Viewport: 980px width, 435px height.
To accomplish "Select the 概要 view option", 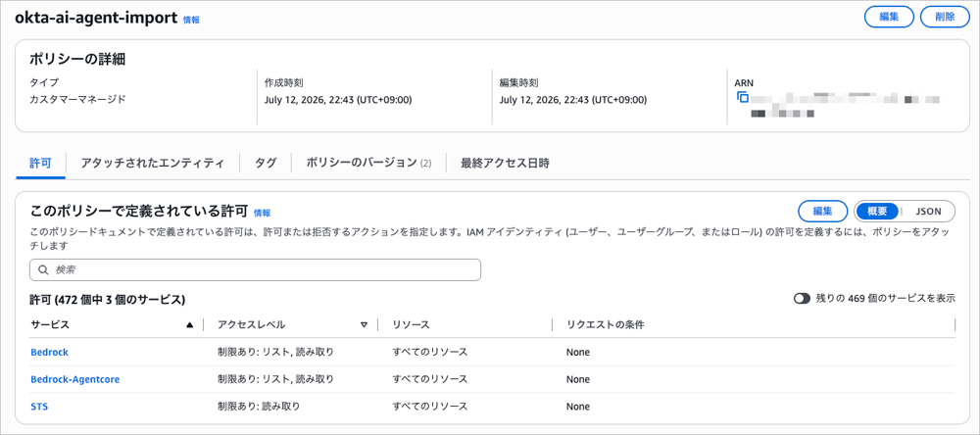I will pyautogui.click(x=878, y=212).
